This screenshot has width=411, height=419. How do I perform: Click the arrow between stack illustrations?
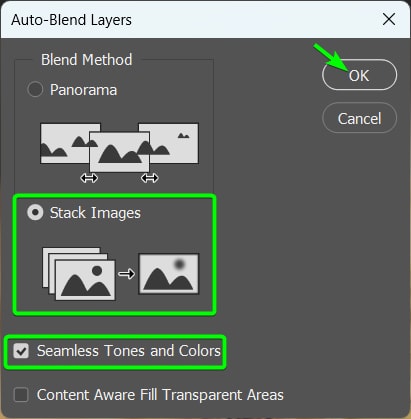click(126, 274)
